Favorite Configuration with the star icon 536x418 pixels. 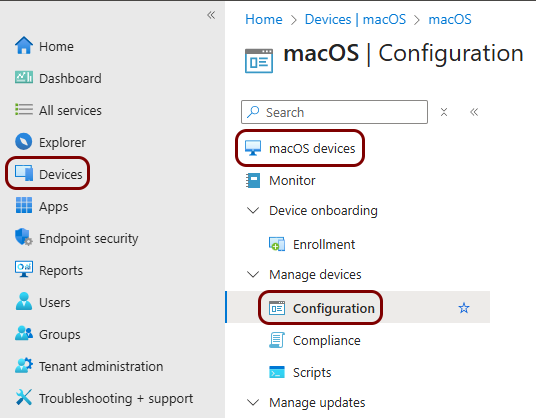click(464, 308)
